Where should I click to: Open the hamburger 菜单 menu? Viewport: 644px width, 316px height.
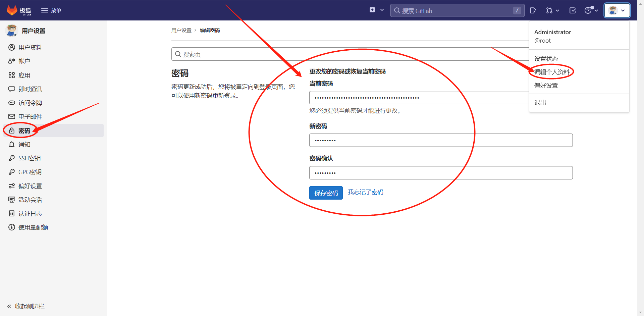51,10
